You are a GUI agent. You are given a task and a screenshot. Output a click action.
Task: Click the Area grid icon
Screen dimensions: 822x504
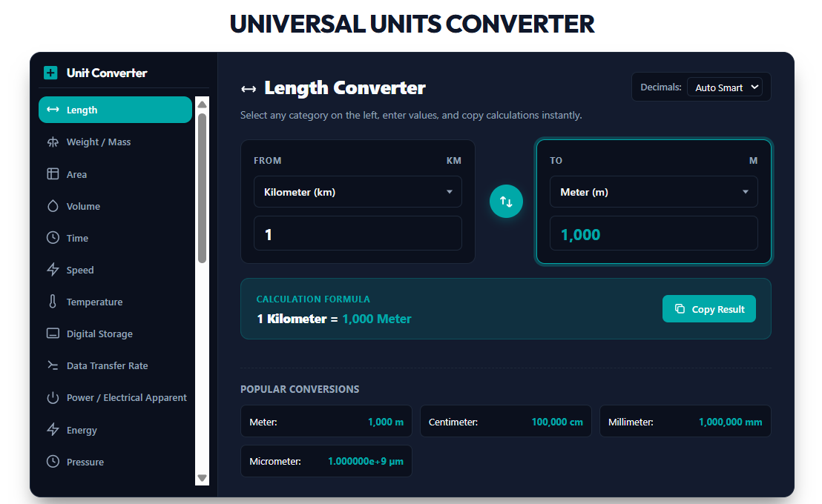click(53, 174)
